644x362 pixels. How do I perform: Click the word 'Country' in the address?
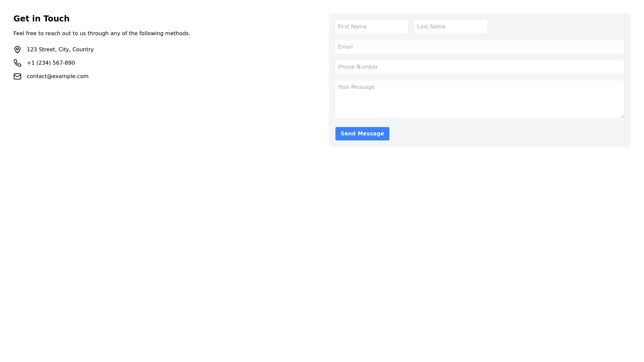(83, 50)
